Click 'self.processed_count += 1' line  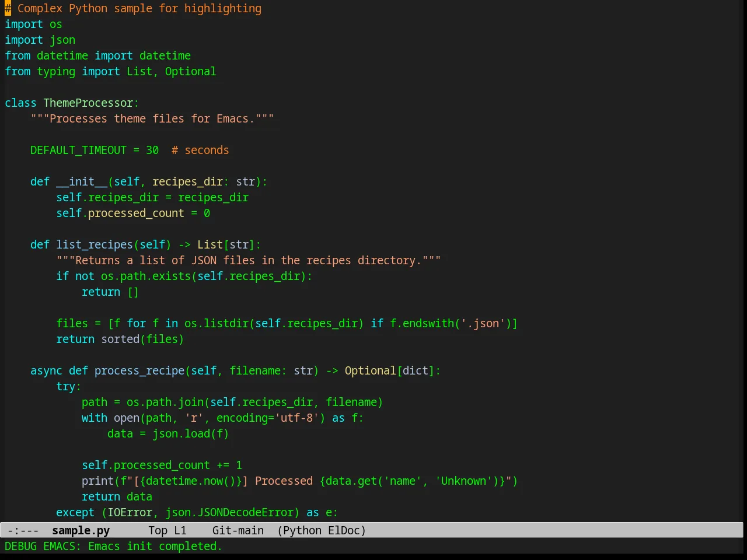162,465
